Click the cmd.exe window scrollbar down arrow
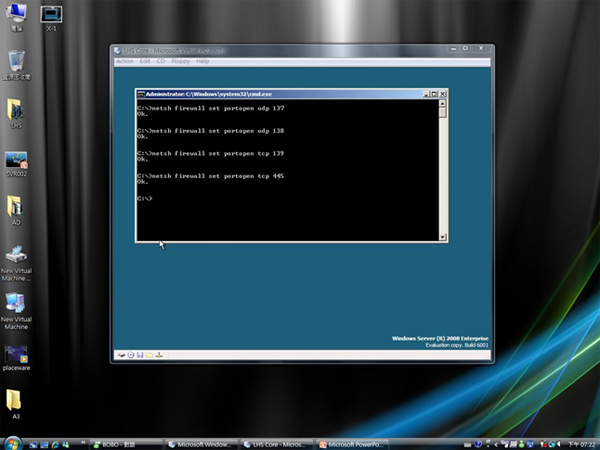Screen dimensions: 600x450 tap(443, 236)
